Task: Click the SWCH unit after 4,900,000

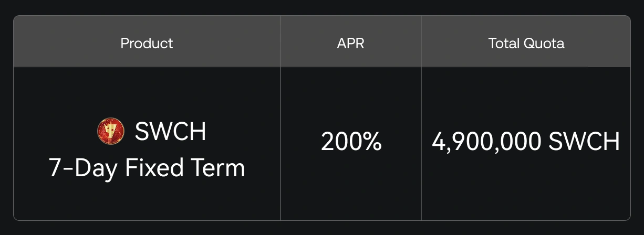Action: coord(587,142)
